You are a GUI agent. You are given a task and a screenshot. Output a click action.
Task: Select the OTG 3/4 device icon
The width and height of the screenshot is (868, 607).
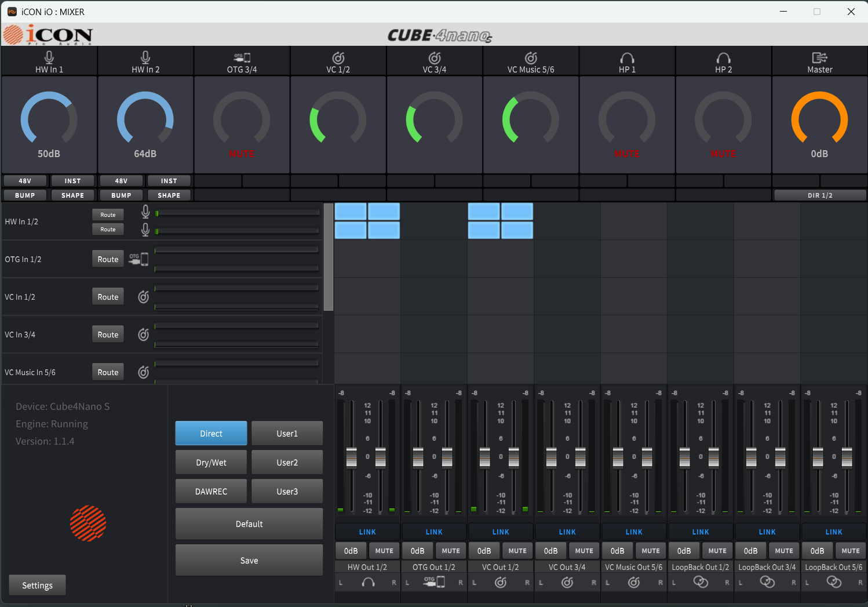tap(242, 57)
